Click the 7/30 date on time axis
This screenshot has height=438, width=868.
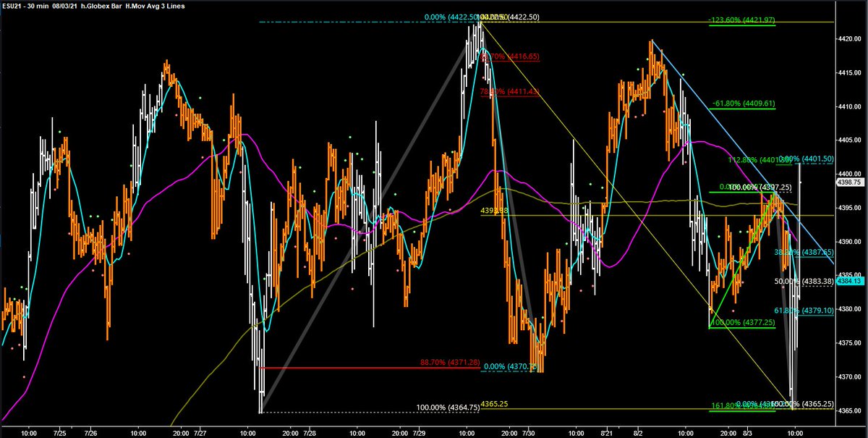[x=529, y=433]
